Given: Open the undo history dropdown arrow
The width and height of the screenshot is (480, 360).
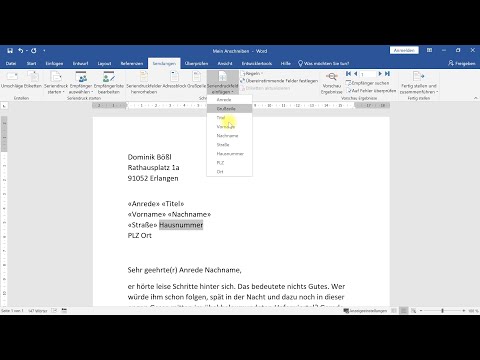Looking at the screenshot, I should 26,51.
